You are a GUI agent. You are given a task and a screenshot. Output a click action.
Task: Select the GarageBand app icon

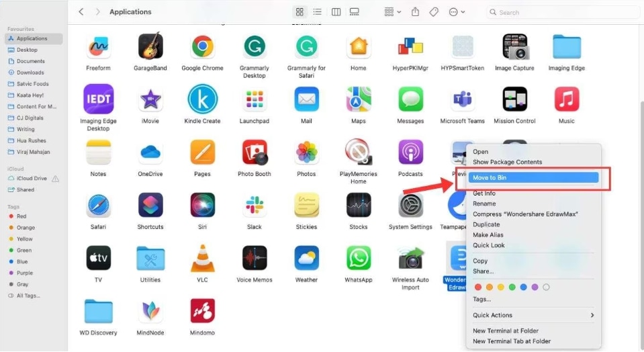tap(150, 46)
